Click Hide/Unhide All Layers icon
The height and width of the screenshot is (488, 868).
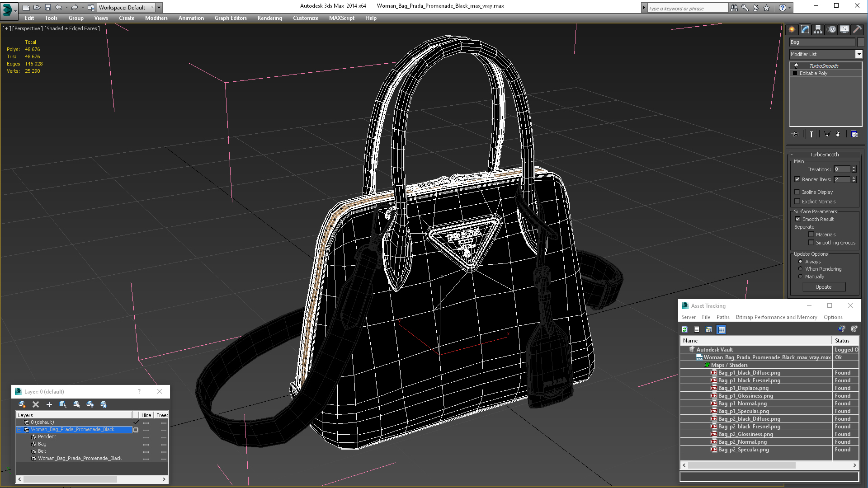coord(90,404)
